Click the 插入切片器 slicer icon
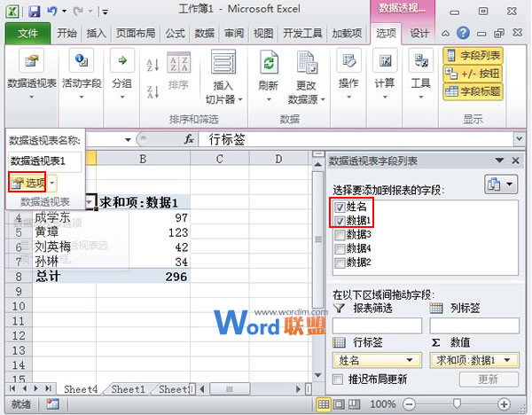The width and height of the screenshot is (532, 415). [x=223, y=62]
